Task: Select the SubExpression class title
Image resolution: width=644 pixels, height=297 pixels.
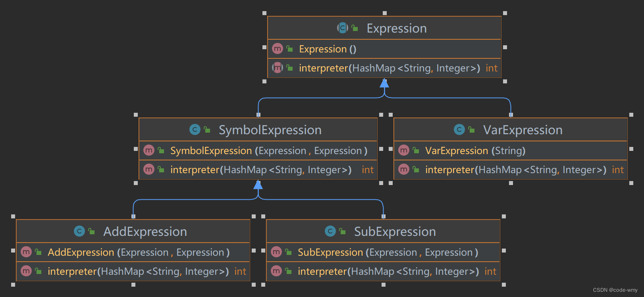Action: pyautogui.click(x=395, y=232)
